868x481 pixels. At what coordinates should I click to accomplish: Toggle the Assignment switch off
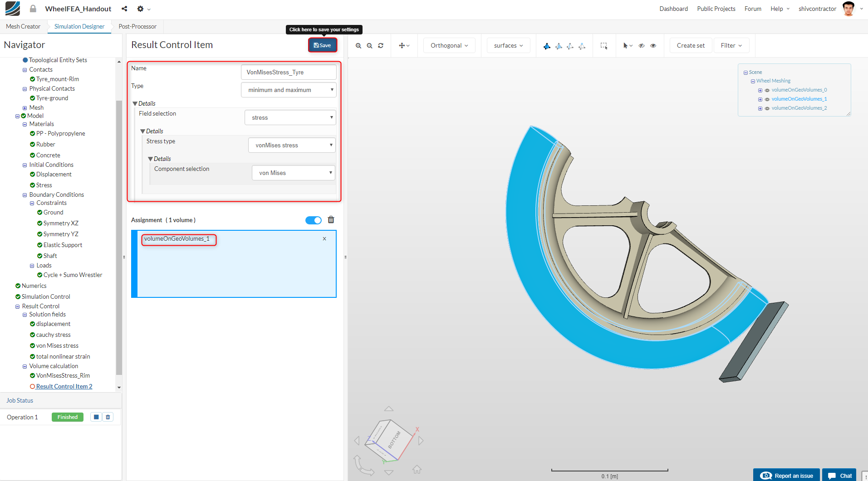point(313,220)
